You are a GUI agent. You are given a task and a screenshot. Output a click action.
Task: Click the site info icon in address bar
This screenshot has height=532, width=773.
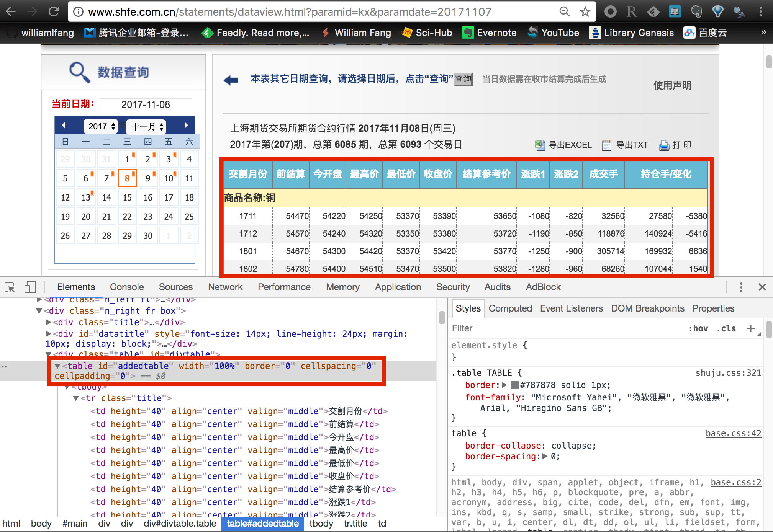click(x=78, y=12)
